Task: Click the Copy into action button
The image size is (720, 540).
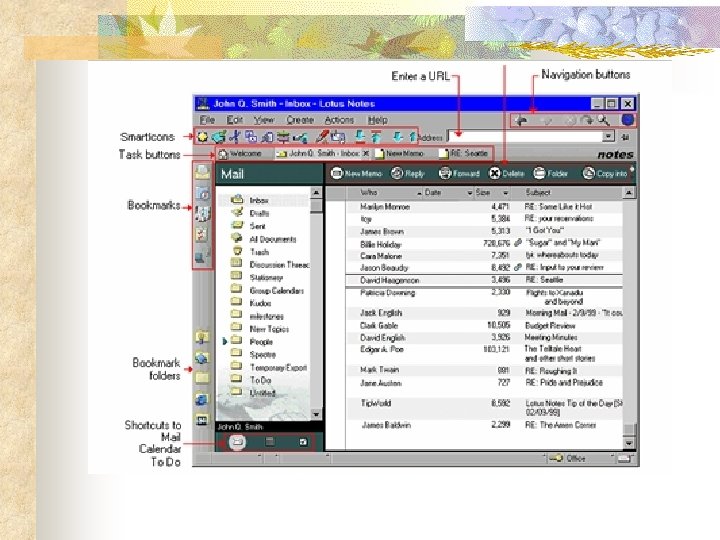Action: point(605,173)
